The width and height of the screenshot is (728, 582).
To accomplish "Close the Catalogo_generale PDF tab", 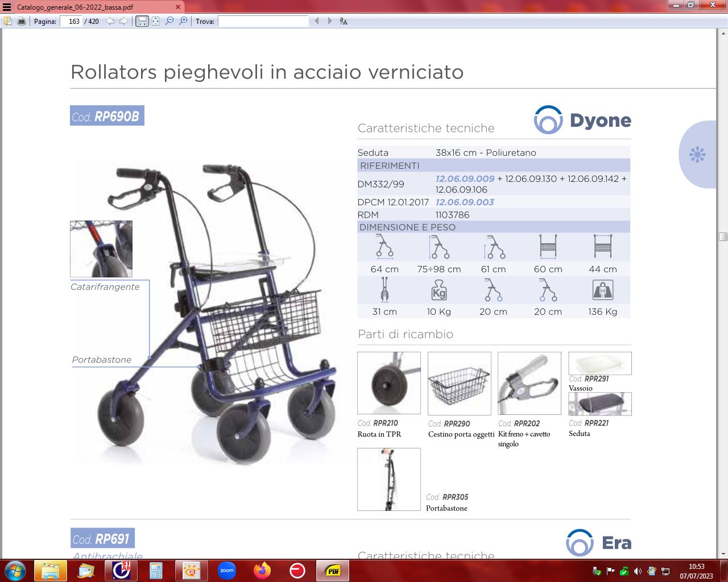I will click(177, 7).
